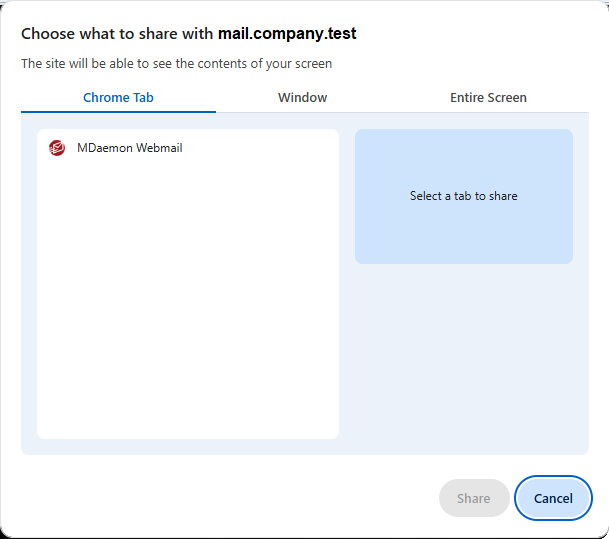Viewport: 609px width, 539px height.
Task: Select the MDaemon Webmail tab entry
Action: (129, 148)
